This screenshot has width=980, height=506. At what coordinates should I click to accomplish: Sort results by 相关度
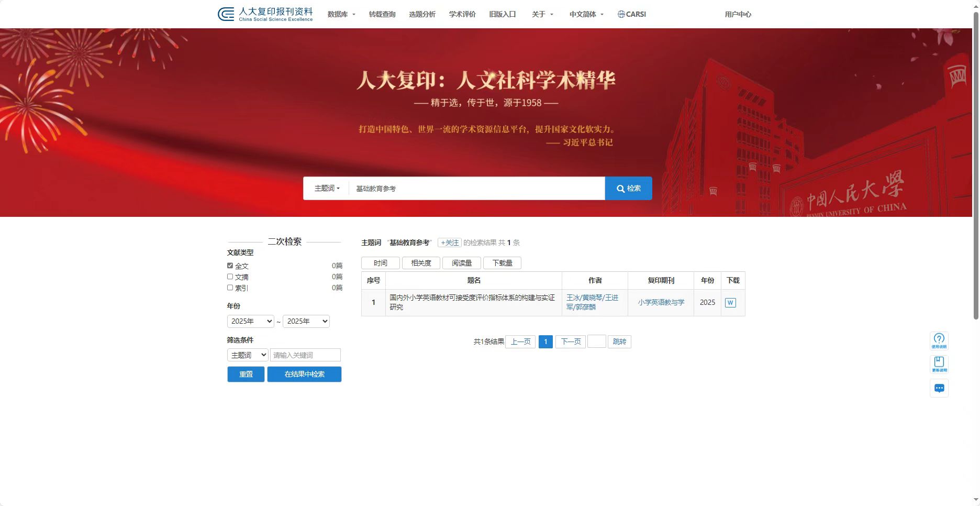coord(421,263)
